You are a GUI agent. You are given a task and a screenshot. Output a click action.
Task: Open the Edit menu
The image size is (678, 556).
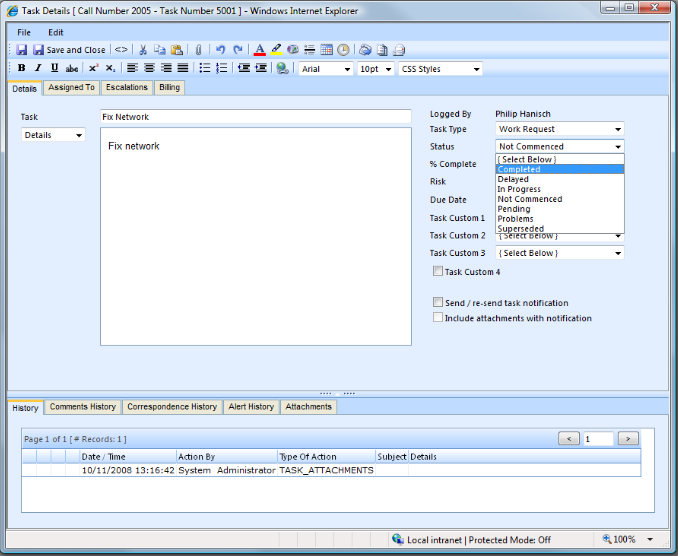55,32
